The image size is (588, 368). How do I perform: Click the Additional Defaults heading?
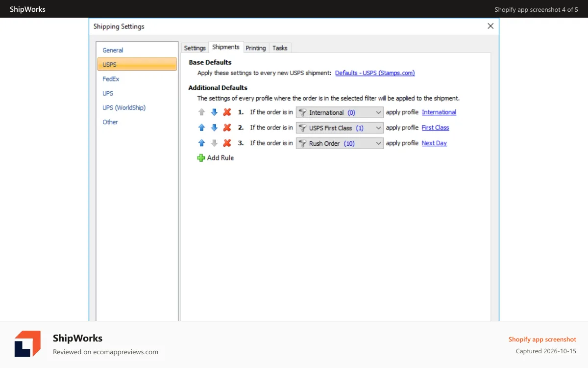(x=218, y=88)
